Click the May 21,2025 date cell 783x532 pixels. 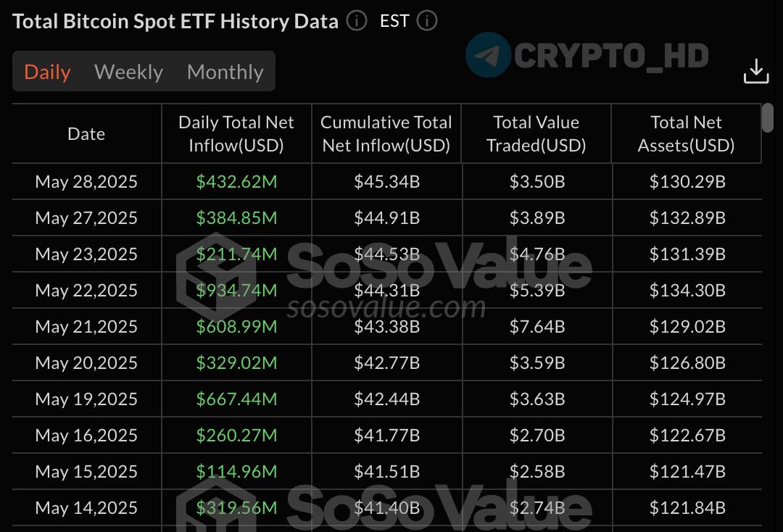point(86,326)
